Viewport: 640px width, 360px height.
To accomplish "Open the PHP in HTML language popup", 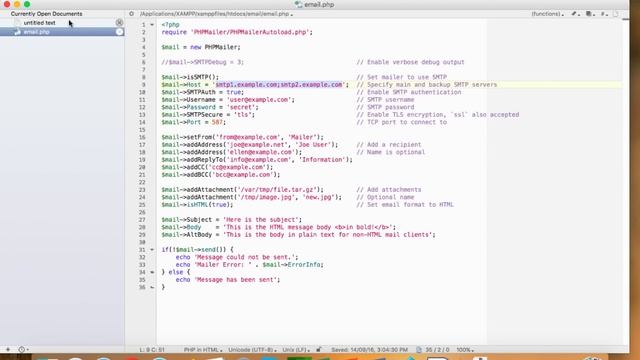I will pyautogui.click(x=203, y=350).
